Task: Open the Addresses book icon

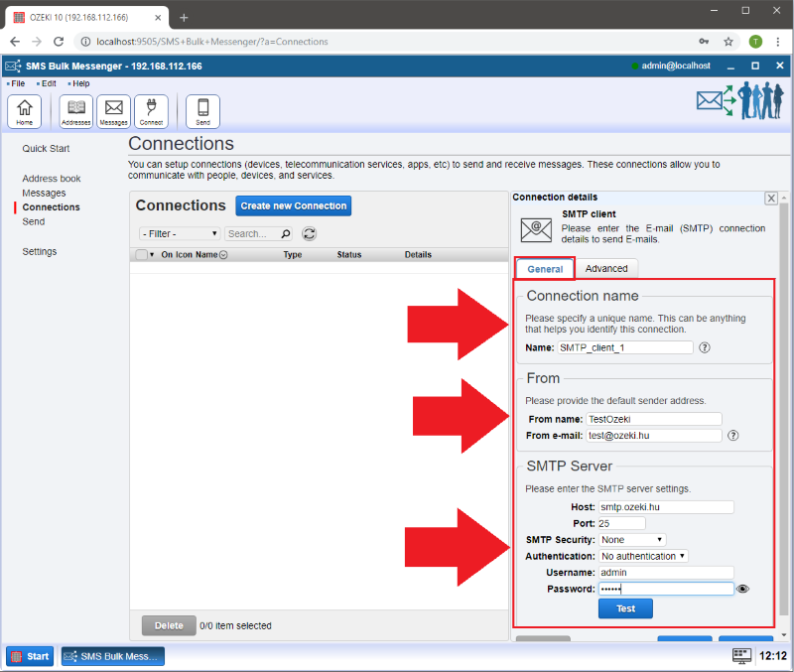Action: coord(76,111)
